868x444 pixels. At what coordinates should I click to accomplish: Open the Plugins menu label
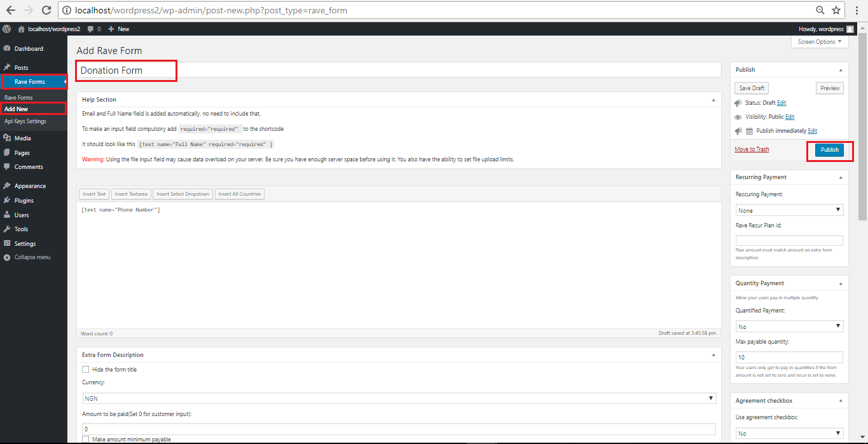[x=24, y=200]
